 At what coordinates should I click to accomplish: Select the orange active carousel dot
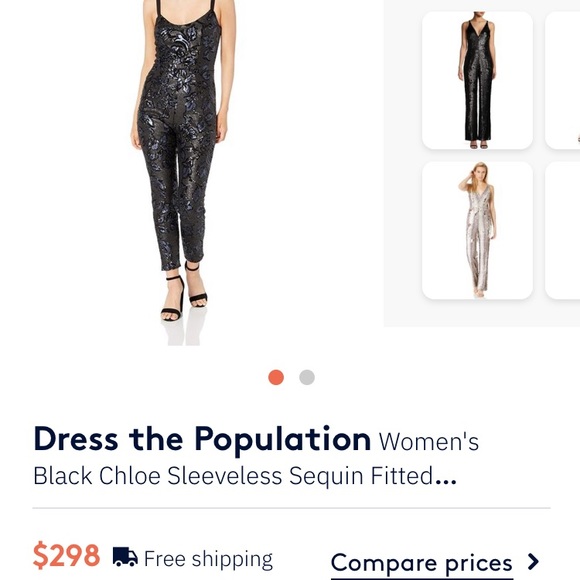[276, 377]
